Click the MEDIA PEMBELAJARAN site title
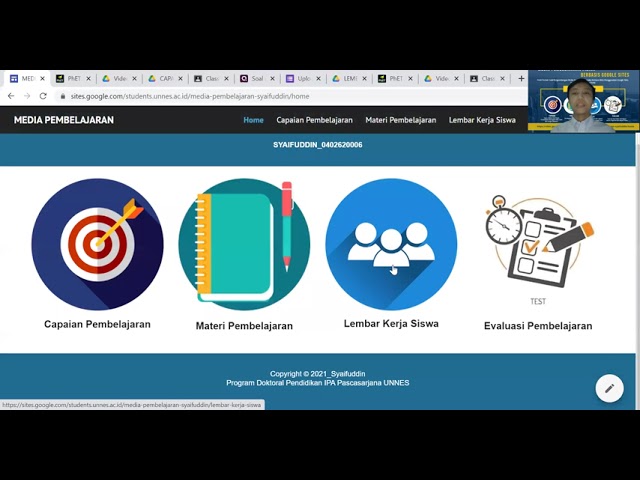 click(x=64, y=120)
